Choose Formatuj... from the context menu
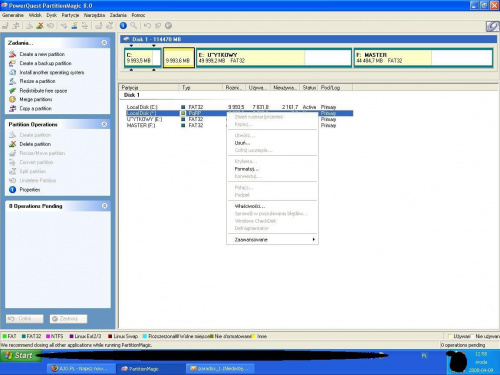500x375 pixels. point(272,169)
